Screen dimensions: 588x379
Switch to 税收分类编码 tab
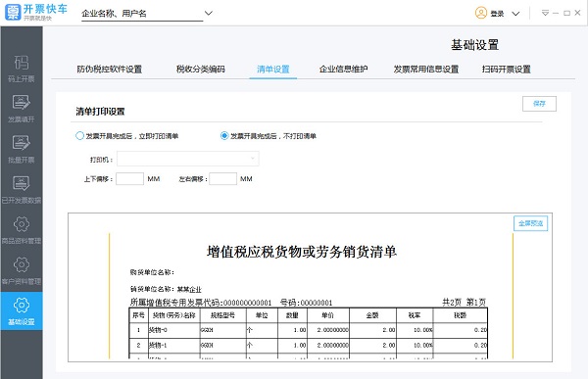201,69
